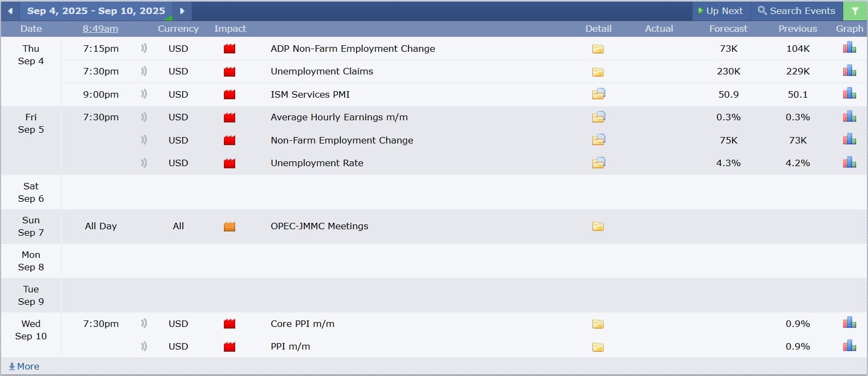Viewport: 868px width, 376px height.
Task: Expand the date range Sep 4 - Sep 10 picker
Action: click(96, 11)
